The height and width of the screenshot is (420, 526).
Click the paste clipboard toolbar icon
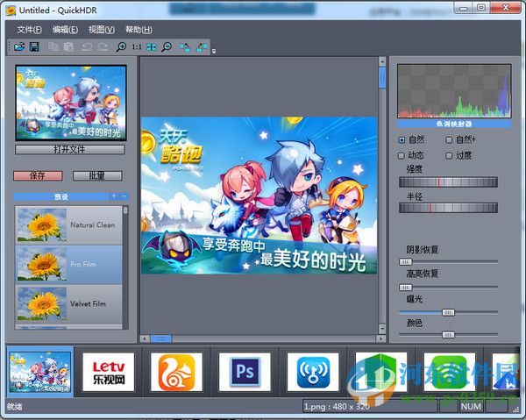(x=68, y=47)
